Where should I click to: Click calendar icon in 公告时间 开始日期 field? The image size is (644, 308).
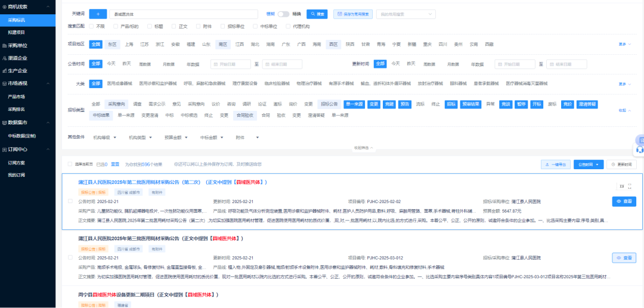coord(216,64)
